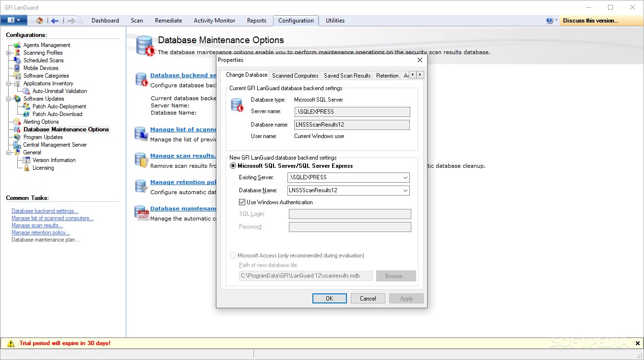Click Discuss this version link
The width and height of the screenshot is (644, 360).
coord(590,21)
